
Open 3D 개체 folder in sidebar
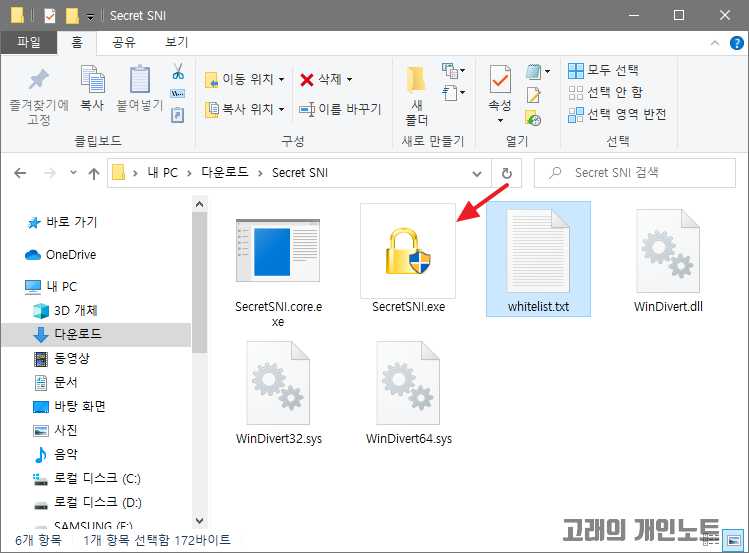[x=65, y=310]
